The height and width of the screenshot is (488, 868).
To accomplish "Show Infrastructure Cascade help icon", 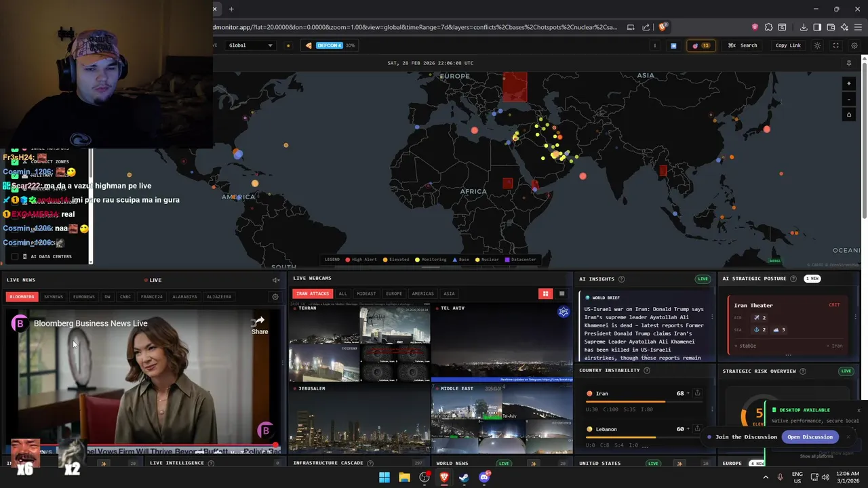I will coord(372,464).
